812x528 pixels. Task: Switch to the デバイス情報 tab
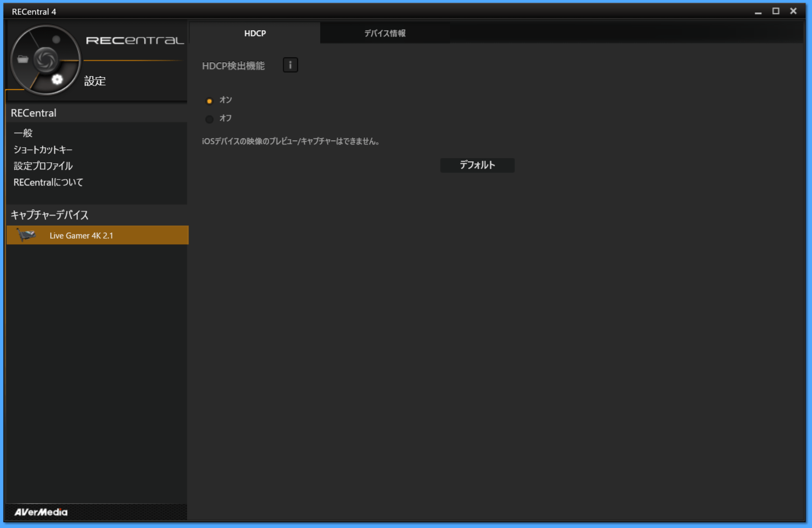[x=385, y=33]
